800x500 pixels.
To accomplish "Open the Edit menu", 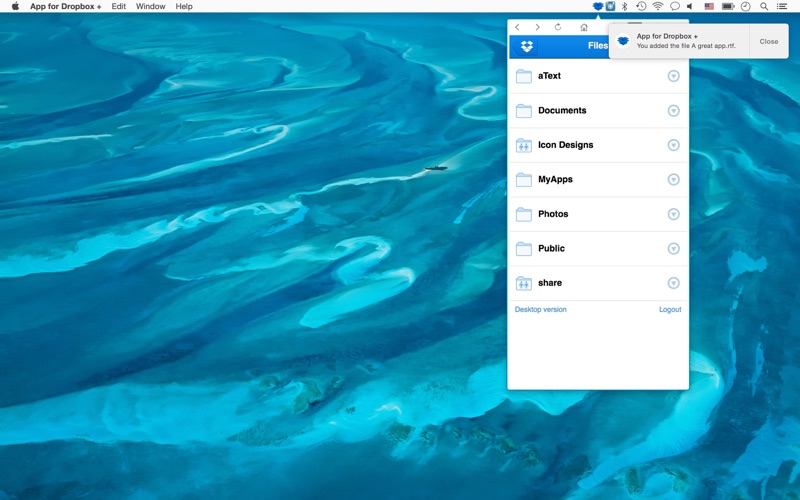I will [x=119, y=7].
